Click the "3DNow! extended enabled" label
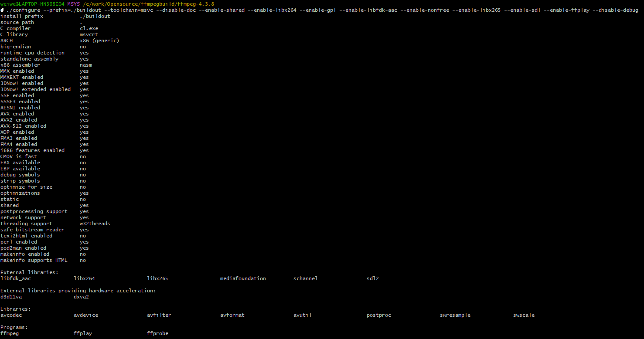 pos(35,89)
